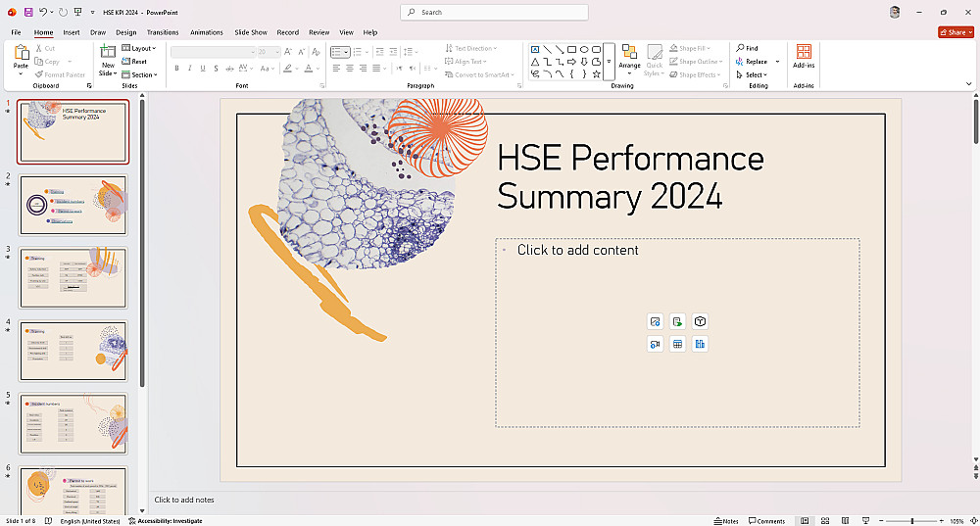Insert a chart via placeholder icon
Screen dimensions: 980x526
point(700,344)
